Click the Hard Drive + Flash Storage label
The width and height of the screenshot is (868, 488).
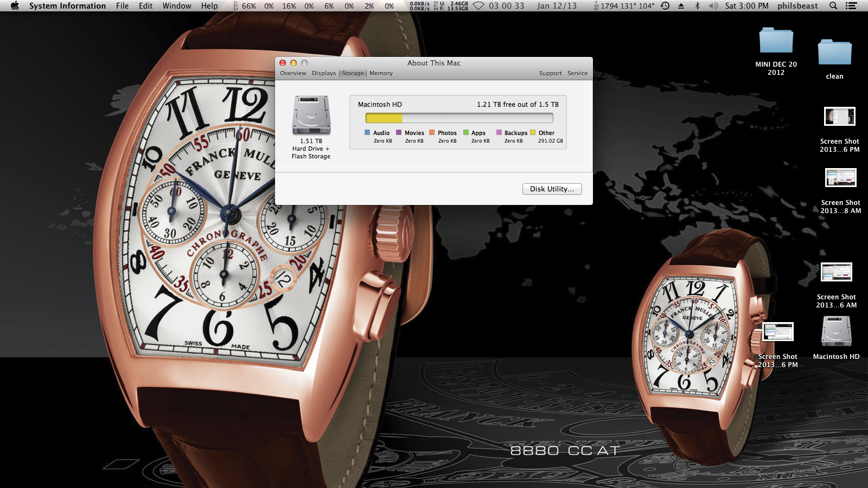point(311,152)
